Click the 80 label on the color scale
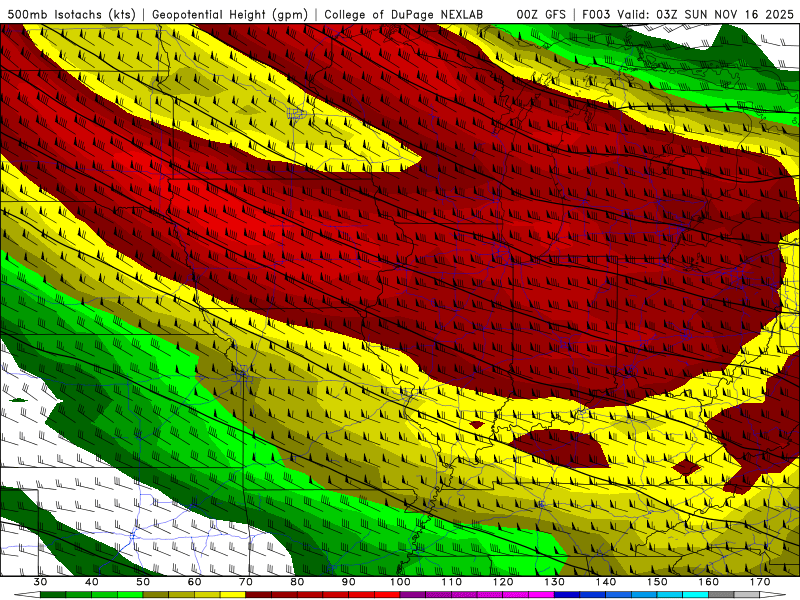The height and width of the screenshot is (600, 800). pos(297,582)
